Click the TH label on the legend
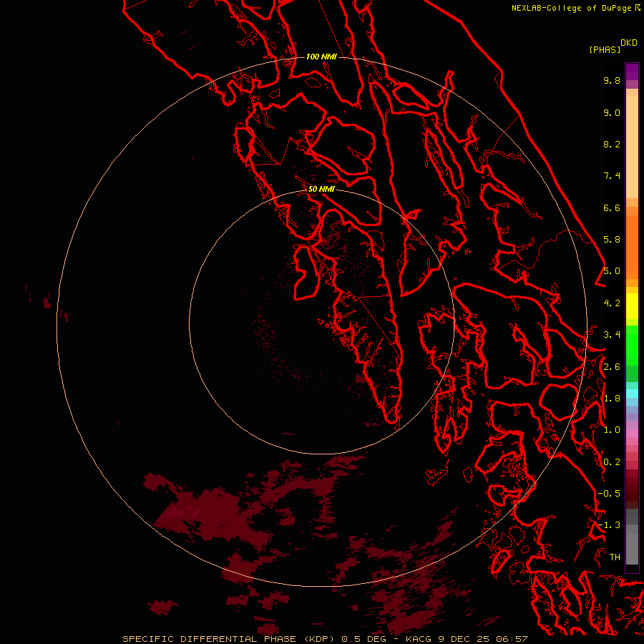 (x=615, y=557)
